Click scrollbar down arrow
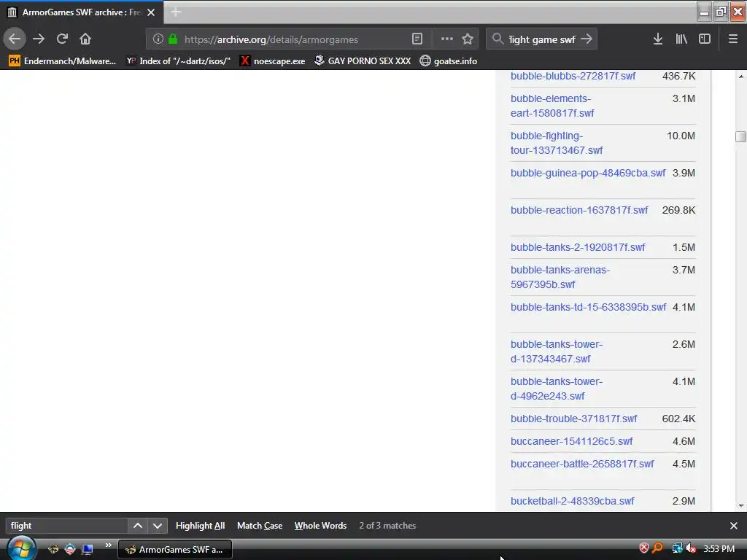 (x=741, y=506)
